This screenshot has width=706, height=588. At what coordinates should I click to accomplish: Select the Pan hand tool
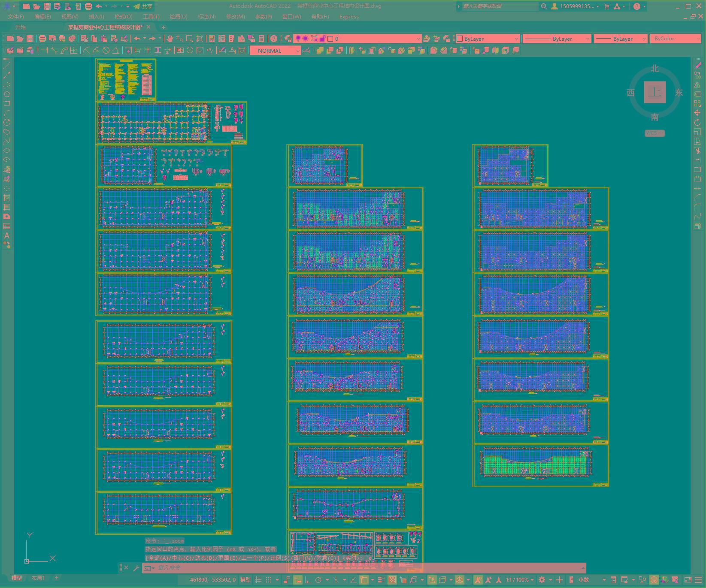click(x=170, y=39)
